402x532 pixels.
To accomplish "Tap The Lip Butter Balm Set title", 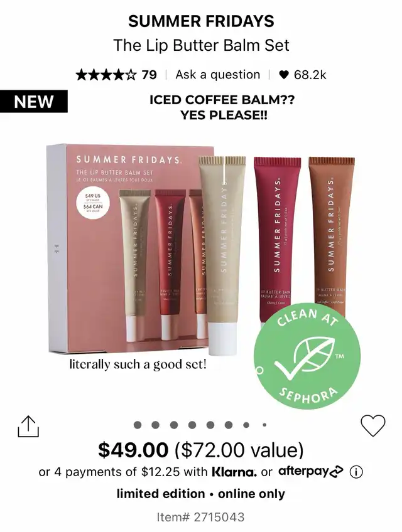I will tap(201, 45).
